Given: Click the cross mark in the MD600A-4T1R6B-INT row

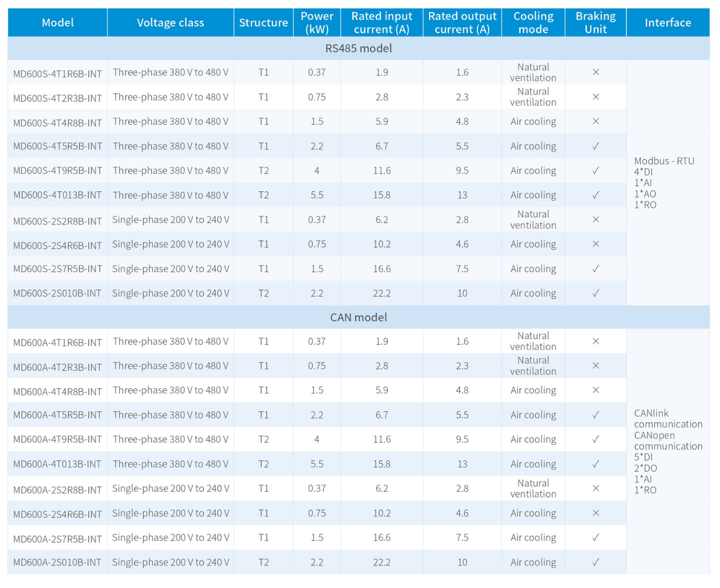Looking at the screenshot, I should 595,341.
